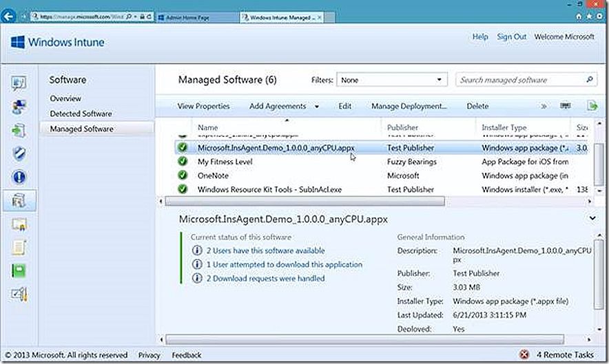Click the browser address bar URL
The width and height of the screenshot is (609, 364).
(81, 17)
